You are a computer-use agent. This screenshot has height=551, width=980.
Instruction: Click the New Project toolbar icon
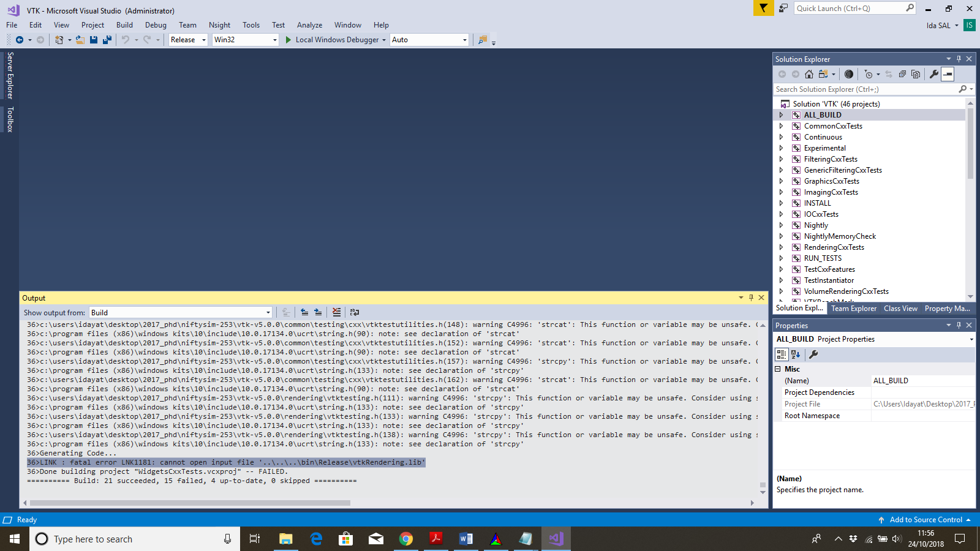(x=59, y=40)
